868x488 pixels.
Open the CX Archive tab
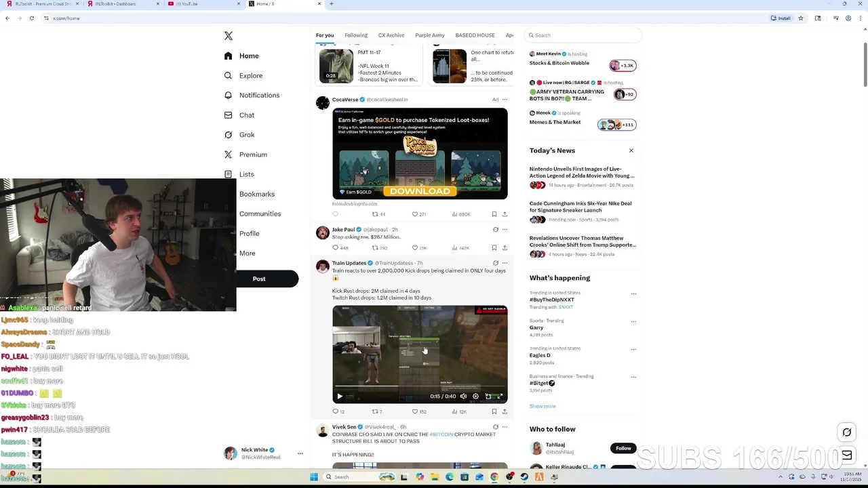tap(391, 35)
